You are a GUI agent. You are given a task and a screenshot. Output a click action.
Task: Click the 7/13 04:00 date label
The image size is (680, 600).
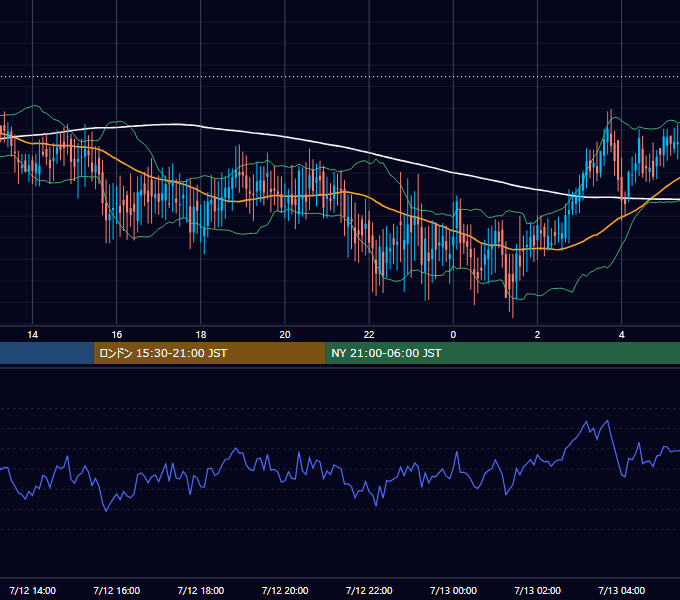tap(621, 590)
